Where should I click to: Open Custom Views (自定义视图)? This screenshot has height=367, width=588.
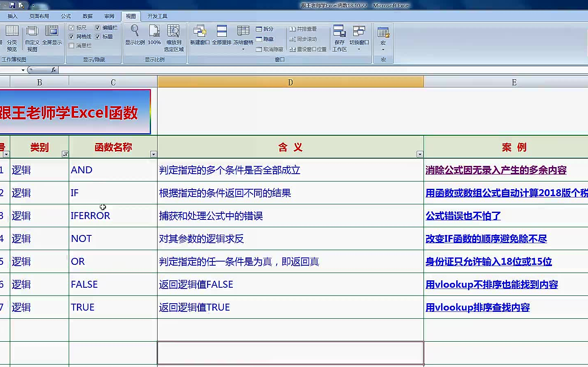[32, 38]
